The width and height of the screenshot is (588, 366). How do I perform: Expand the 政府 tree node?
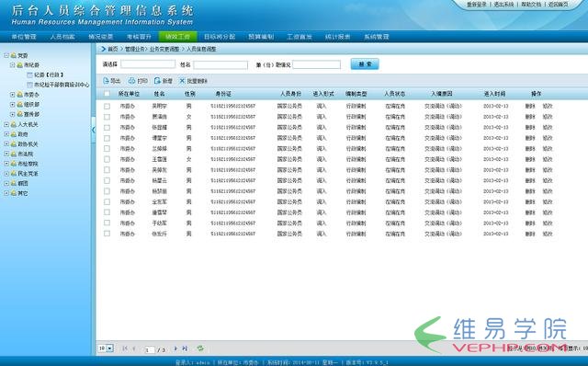click(6, 134)
